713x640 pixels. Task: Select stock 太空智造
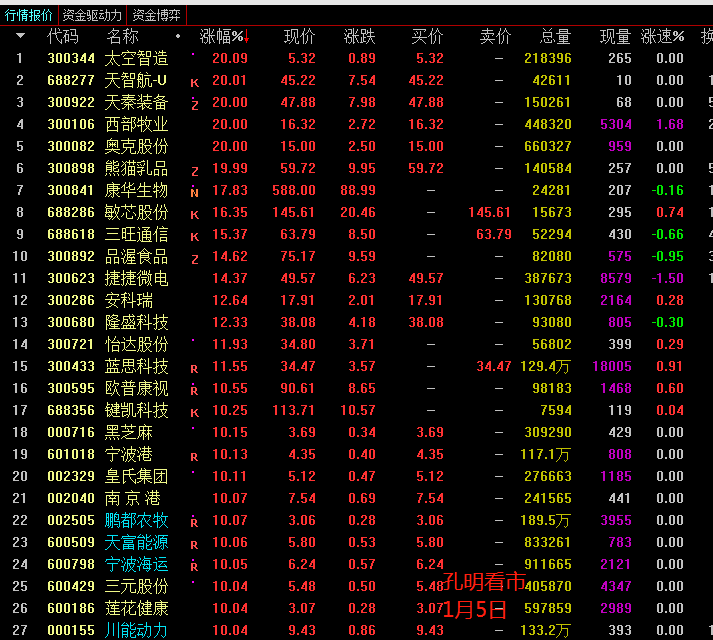click(136, 58)
